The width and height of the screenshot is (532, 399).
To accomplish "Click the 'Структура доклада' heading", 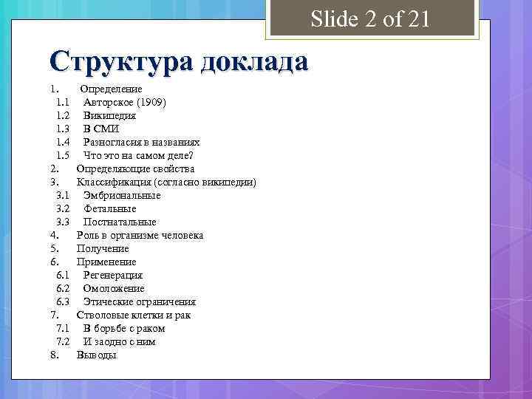I will (179, 61).
